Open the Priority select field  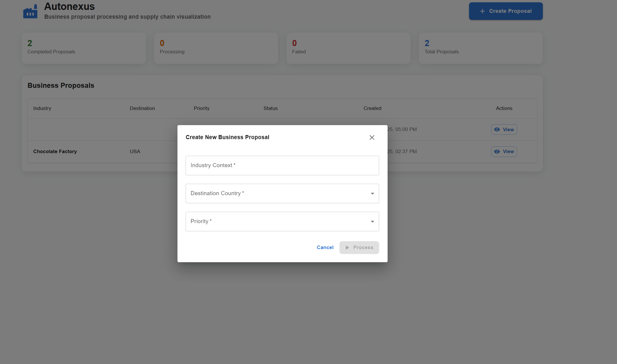tap(277, 222)
